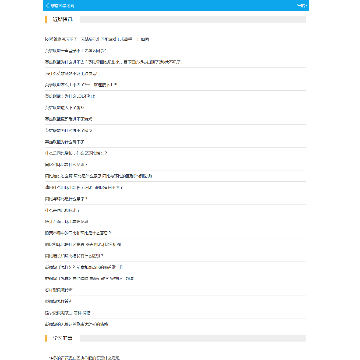The width and height of the screenshot is (360, 360).
Task: Select the gray bar beside first section heading
Action: (x=193, y=20)
